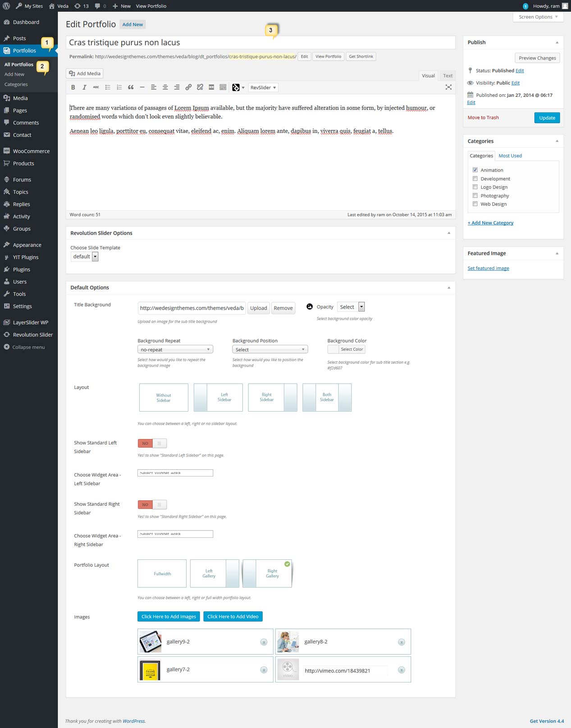571x728 pixels.
Task: Click the insert link icon
Action: (188, 87)
